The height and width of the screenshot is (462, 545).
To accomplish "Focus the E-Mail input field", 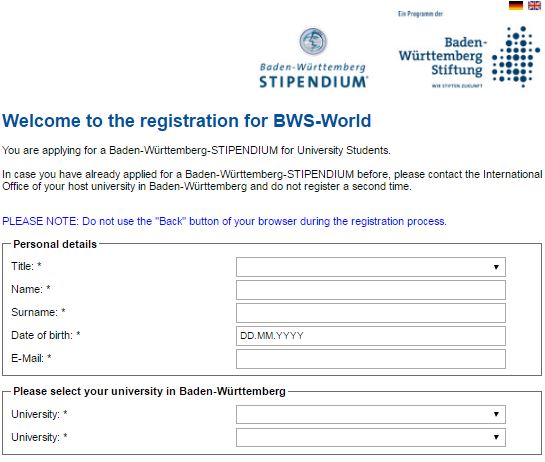I will point(371,359).
